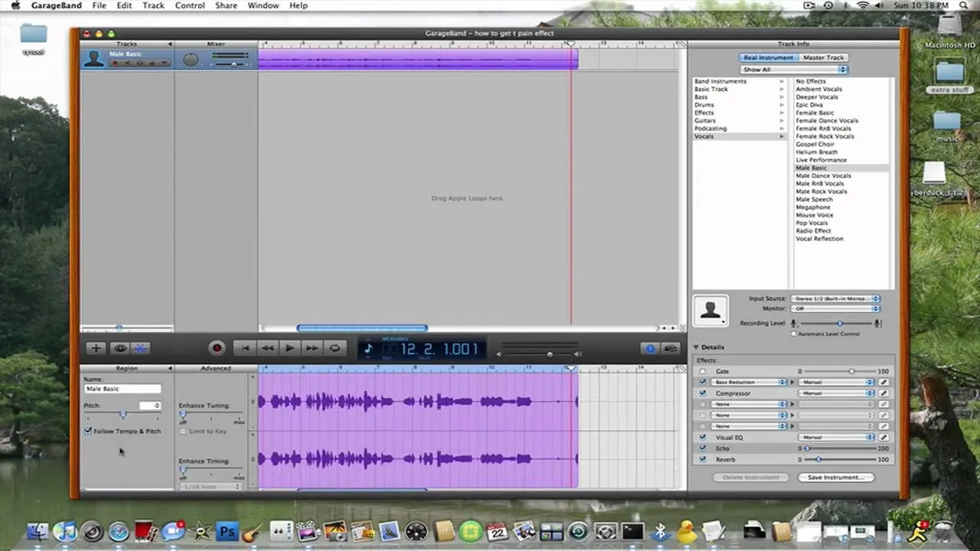Open the File menu
The width and height of the screenshot is (980, 551).
[x=100, y=5]
